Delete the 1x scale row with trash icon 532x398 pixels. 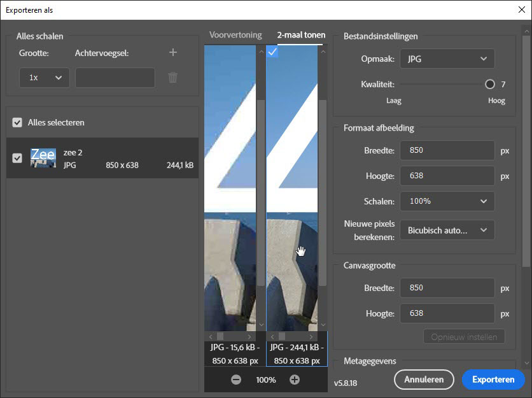[172, 78]
